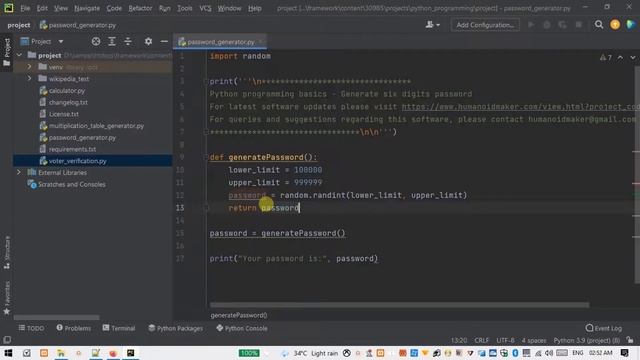
Task: Open the Refactor menu
Action: pyautogui.click(x=140, y=8)
